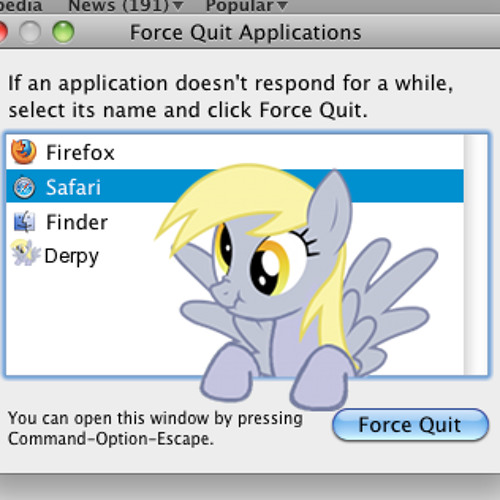The width and height of the screenshot is (500, 500).
Task: Select the Derpy entry
Action: [x=72, y=257]
